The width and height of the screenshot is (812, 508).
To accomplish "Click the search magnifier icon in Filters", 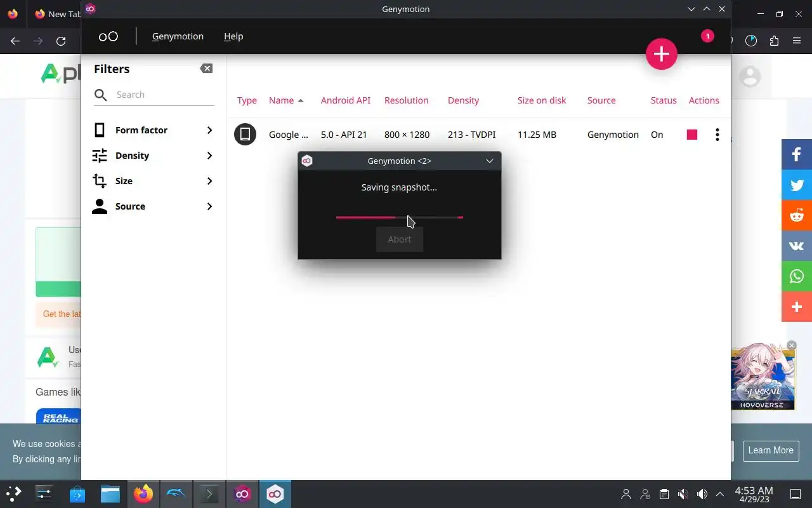I will click(x=101, y=95).
